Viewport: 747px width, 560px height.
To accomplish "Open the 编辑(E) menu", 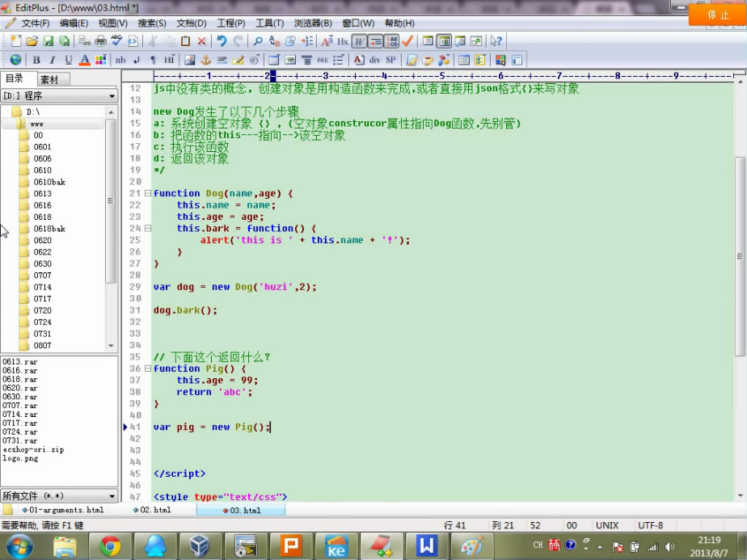I will pos(74,23).
